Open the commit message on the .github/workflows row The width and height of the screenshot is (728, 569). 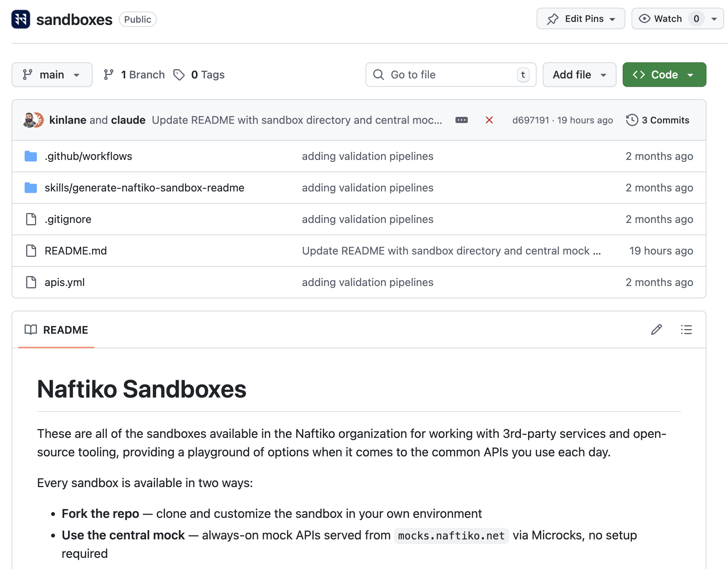[367, 156]
